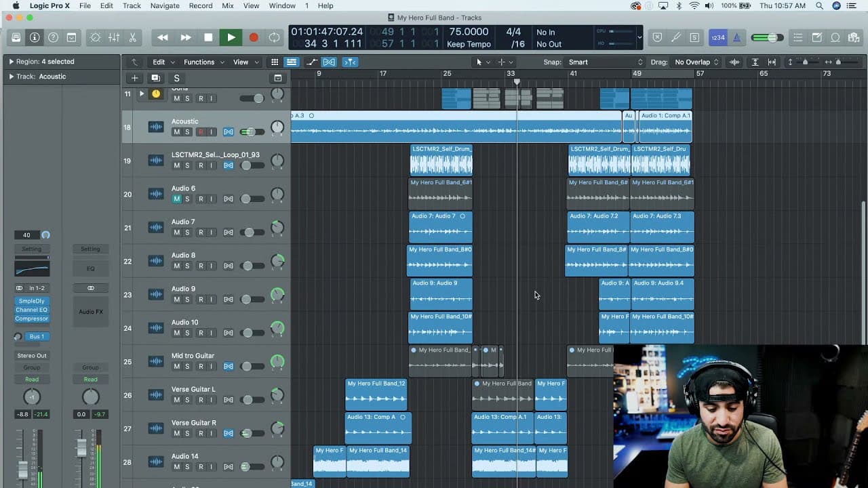Open Smart Controls
Image resolution: width=868 pixels, height=488 pixels.
(96, 38)
